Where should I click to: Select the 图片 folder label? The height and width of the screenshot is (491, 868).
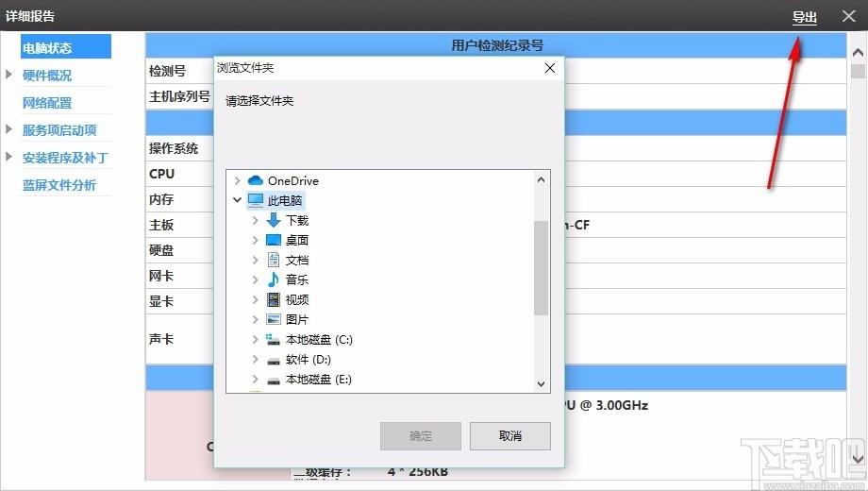(297, 320)
